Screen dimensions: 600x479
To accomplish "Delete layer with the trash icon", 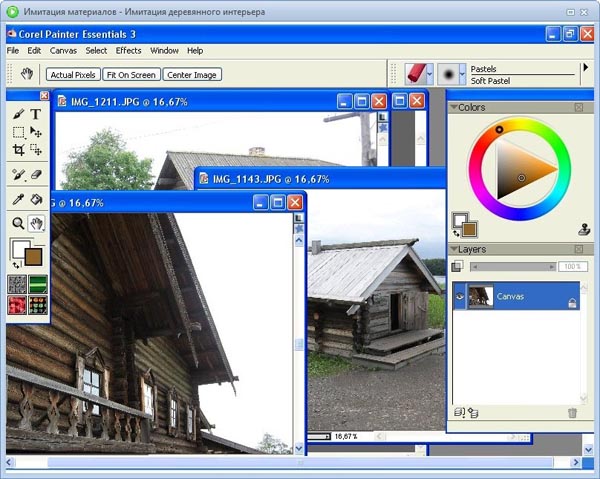I will click(x=572, y=411).
